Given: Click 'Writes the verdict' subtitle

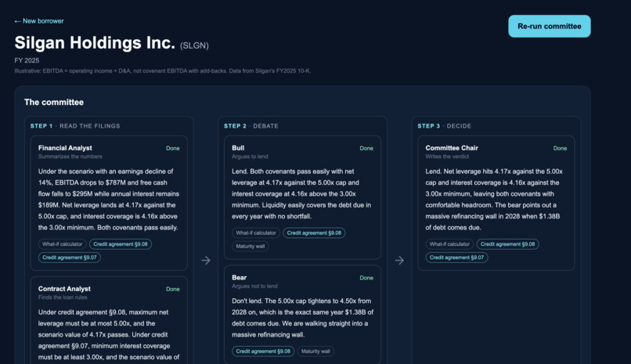Looking at the screenshot, I should click(447, 157).
